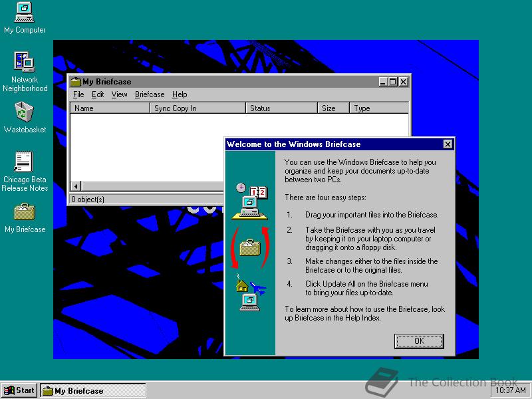
Task: Select the Wastebasket desktop icon
Action: 25,117
